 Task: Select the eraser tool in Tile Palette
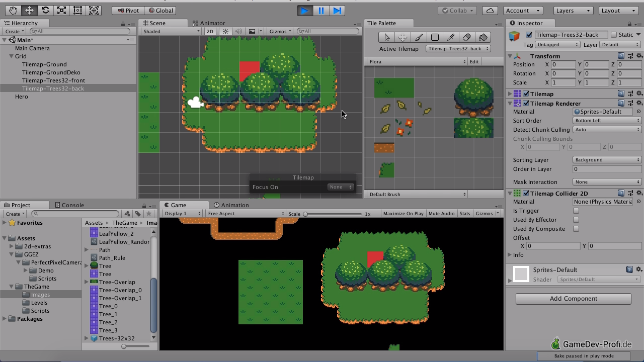pyautogui.click(x=467, y=37)
